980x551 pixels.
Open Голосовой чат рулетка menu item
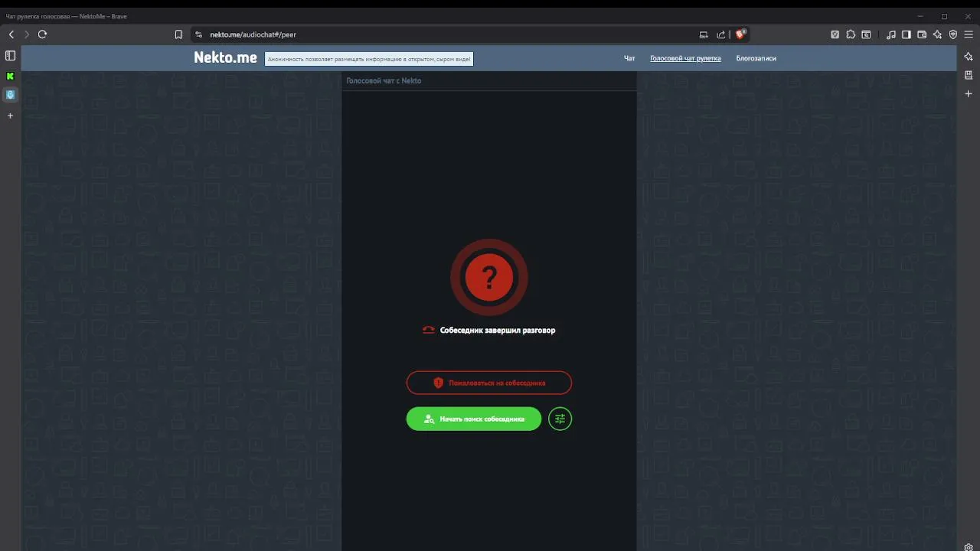685,58
